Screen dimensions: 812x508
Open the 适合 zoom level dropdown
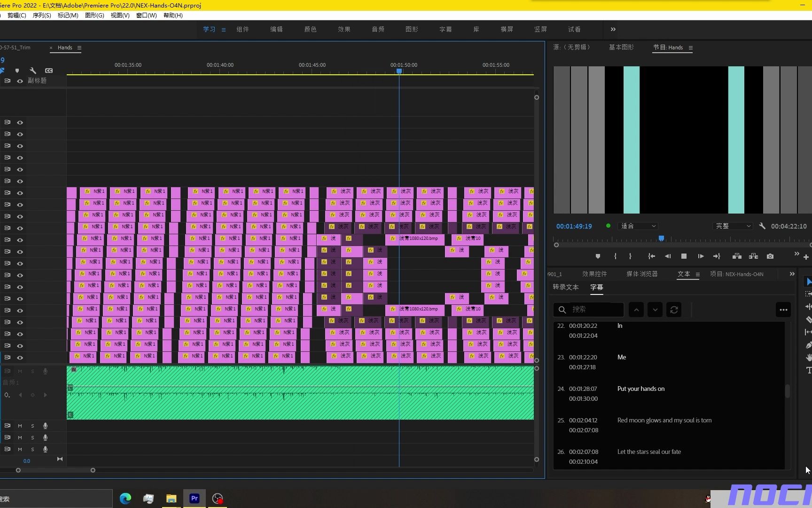638,226
